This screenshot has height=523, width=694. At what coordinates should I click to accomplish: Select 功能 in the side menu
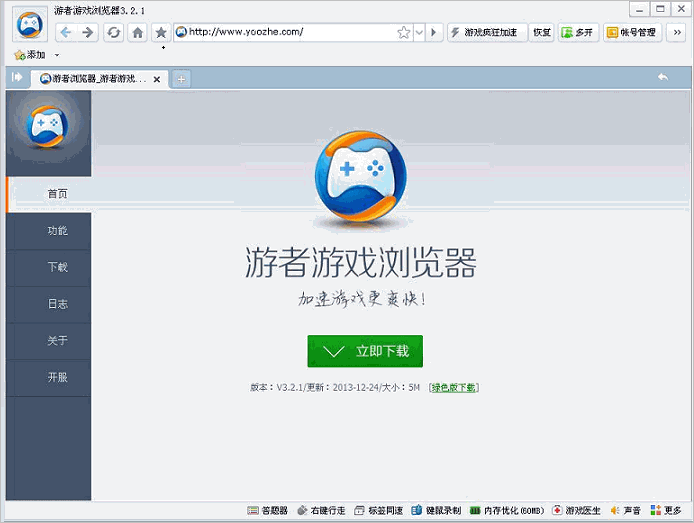(49, 231)
